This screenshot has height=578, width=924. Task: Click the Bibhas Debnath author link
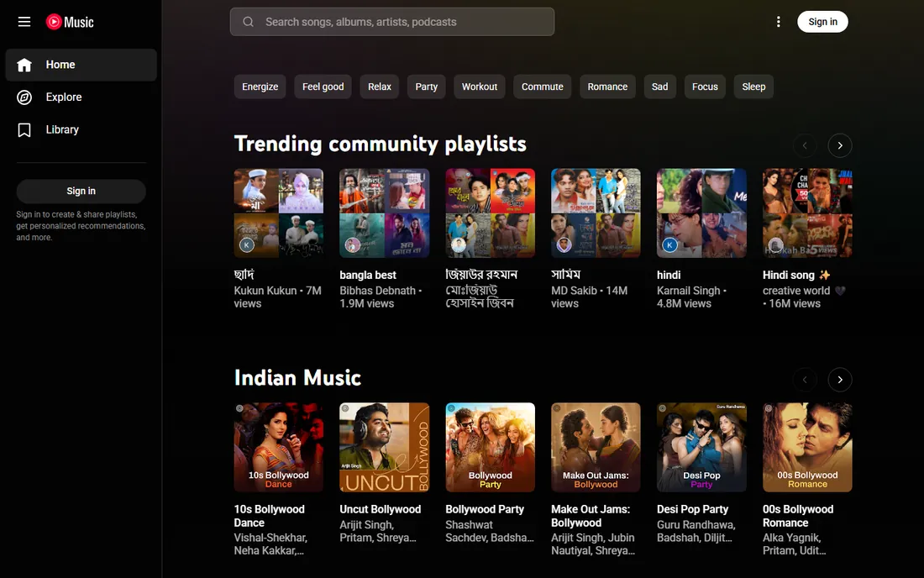378,291
